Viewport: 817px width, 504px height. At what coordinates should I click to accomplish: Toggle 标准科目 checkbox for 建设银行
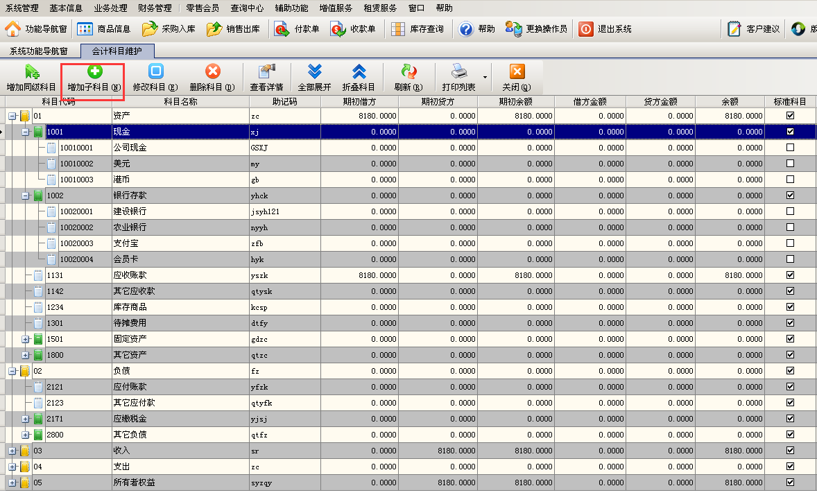pos(790,211)
